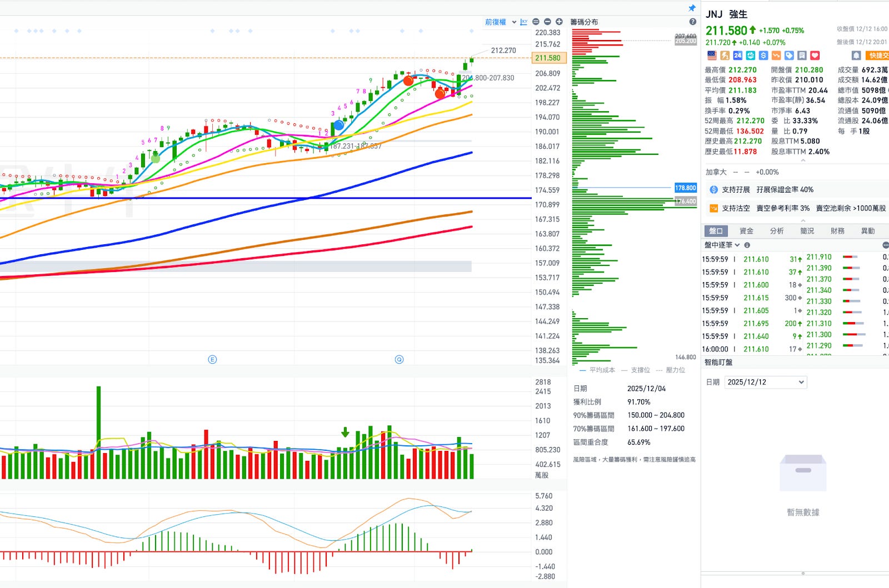Pin the chart panel with the pushpin icon
889x588 pixels.
click(x=692, y=8)
